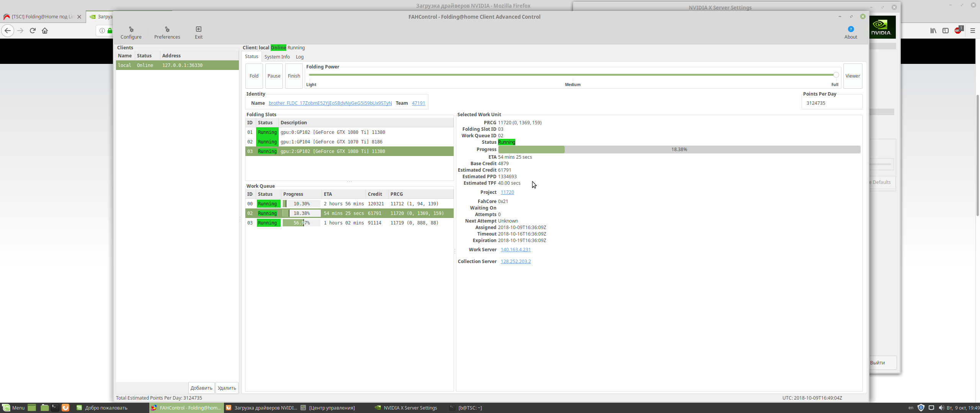Screen dimensions: 980x413
Task: Open the Firefox library icon
Action: pos(933,31)
